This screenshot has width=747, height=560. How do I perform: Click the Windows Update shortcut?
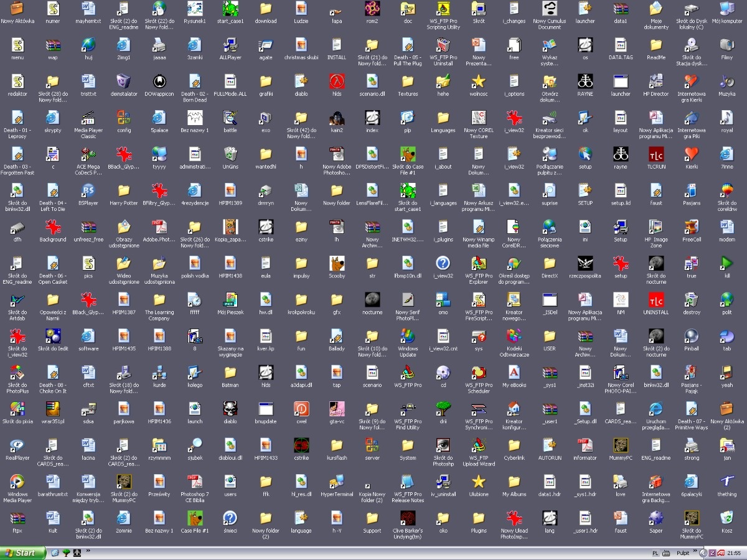(408, 337)
